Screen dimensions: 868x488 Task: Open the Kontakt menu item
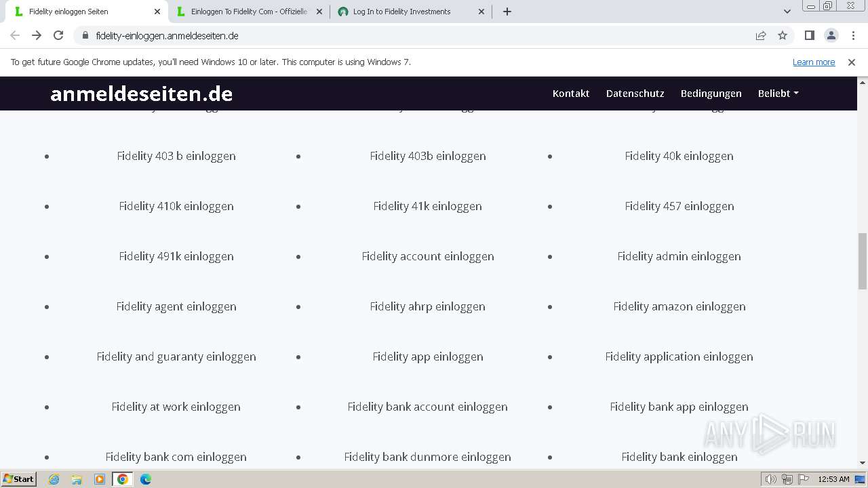pos(571,94)
